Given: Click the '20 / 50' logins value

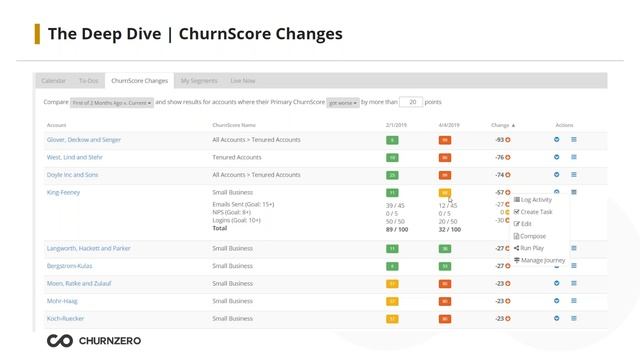Looking at the screenshot, I should 448,222.
